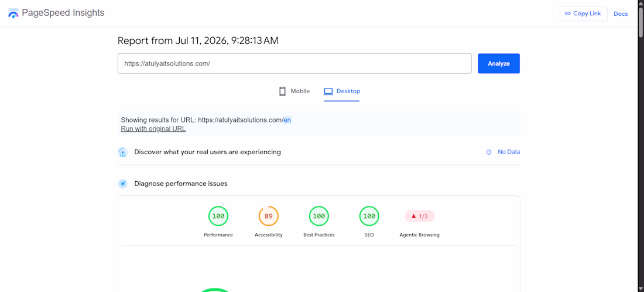Screen dimensions: 644x292
Task: Click the Performance score 100 gauge
Action: pos(218,216)
